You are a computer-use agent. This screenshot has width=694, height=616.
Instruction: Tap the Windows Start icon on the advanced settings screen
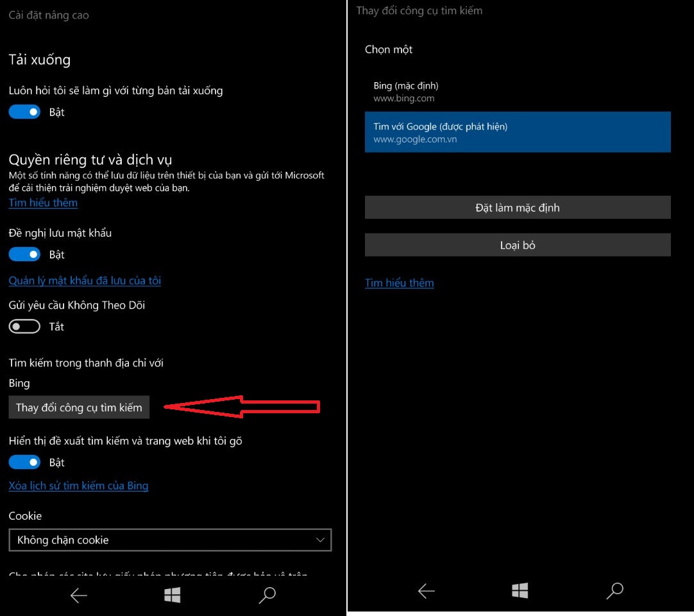coord(172,595)
